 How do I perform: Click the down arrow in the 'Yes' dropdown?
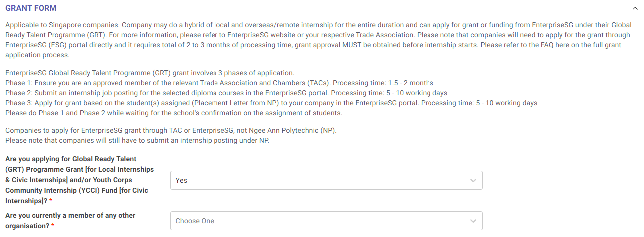coord(473,180)
